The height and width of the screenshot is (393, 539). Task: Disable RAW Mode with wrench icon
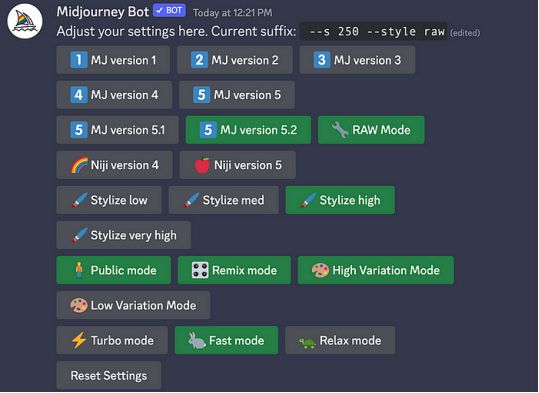coord(371,130)
